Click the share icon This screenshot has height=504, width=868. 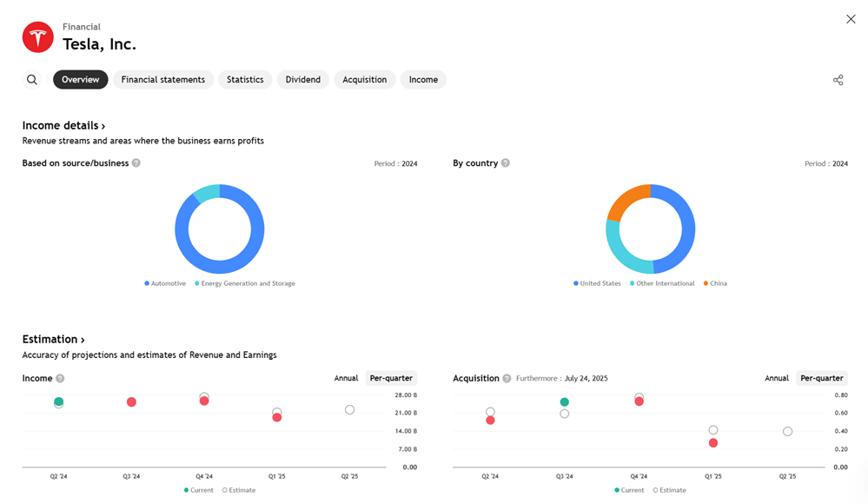point(838,80)
